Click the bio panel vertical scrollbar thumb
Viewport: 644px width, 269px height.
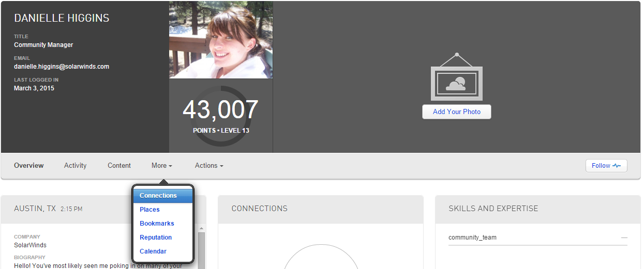[201, 250]
